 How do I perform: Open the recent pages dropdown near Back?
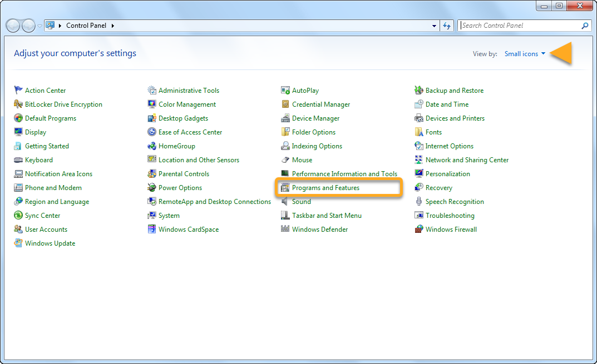click(40, 26)
